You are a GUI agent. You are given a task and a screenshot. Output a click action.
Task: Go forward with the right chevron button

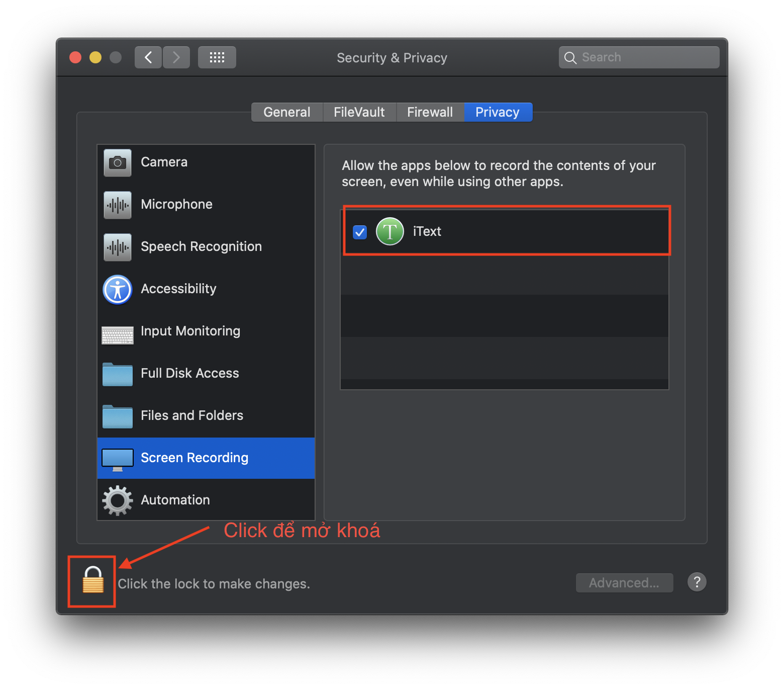point(176,57)
